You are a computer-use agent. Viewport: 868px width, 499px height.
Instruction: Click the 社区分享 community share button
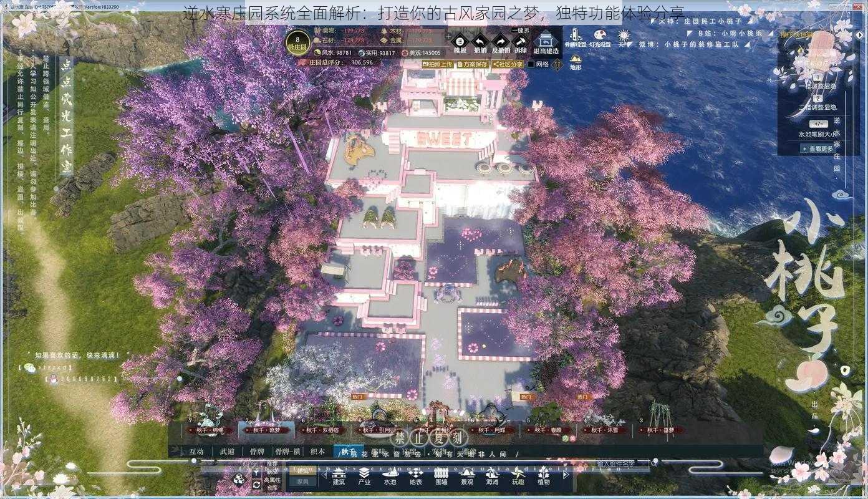508,64
